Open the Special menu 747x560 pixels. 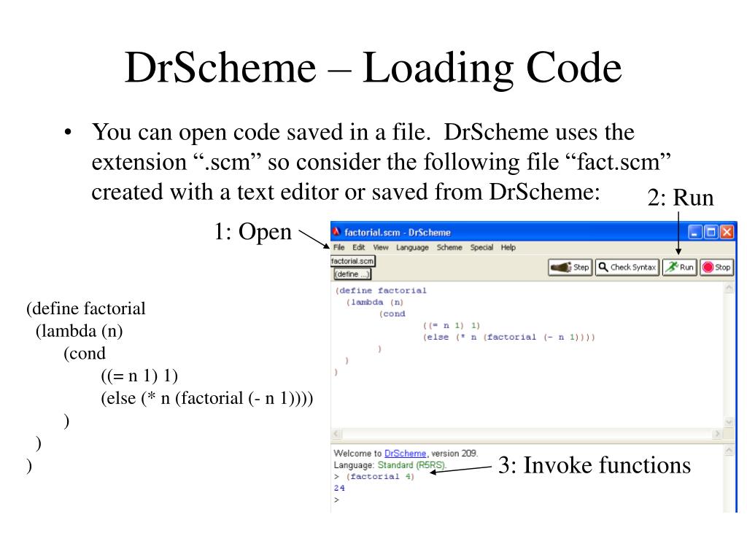pos(481,247)
